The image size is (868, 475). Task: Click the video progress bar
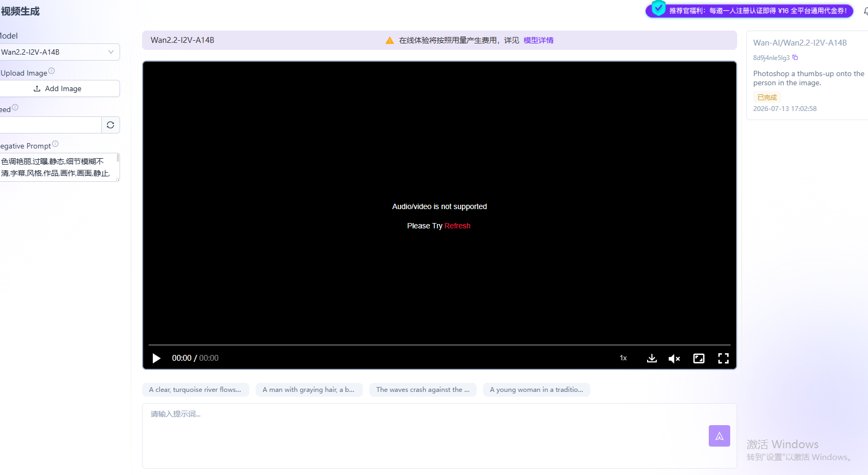click(439, 345)
